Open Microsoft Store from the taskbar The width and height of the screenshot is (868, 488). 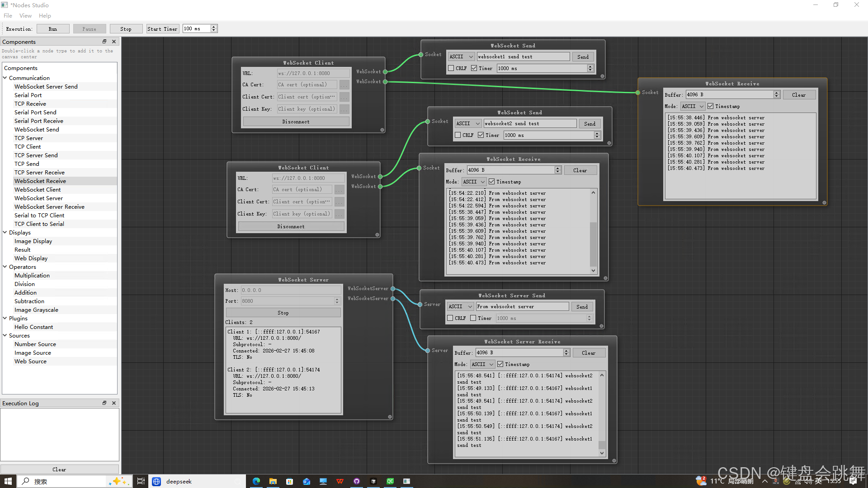290,481
